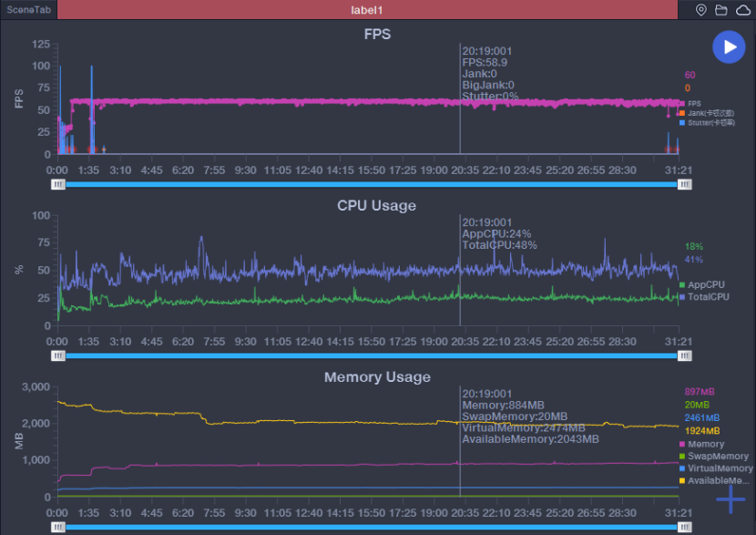Click the left handle of FPS range slider
Screen dimensions: 756x535
click(x=58, y=184)
